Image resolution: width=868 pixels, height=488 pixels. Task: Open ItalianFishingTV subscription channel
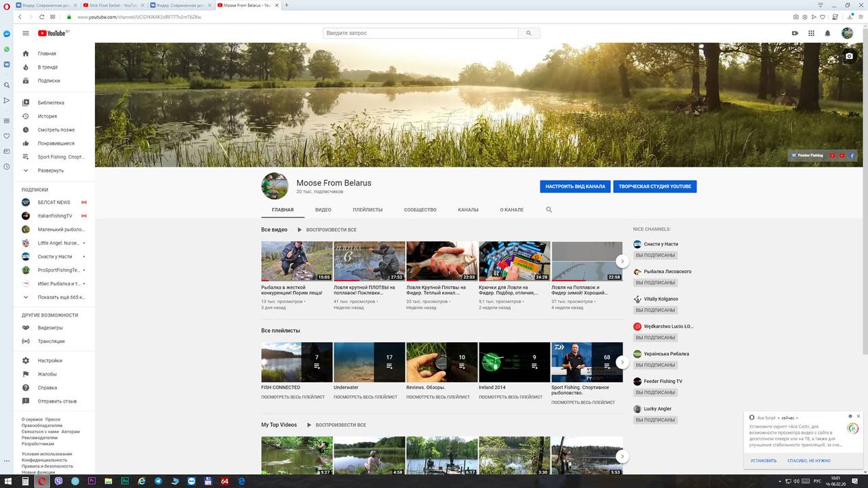pos(54,216)
